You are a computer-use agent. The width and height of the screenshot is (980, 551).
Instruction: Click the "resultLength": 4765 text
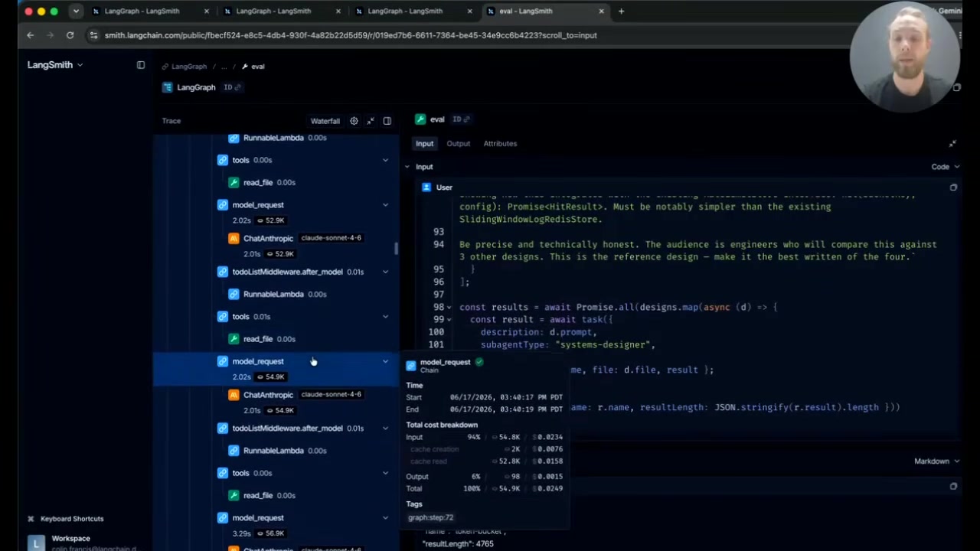(x=458, y=544)
